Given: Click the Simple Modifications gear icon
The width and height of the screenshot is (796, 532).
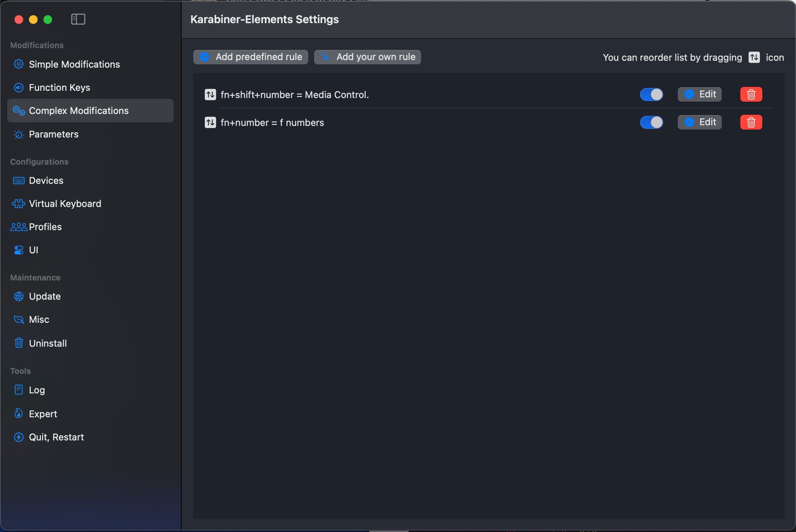Looking at the screenshot, I should click(19, 64).
